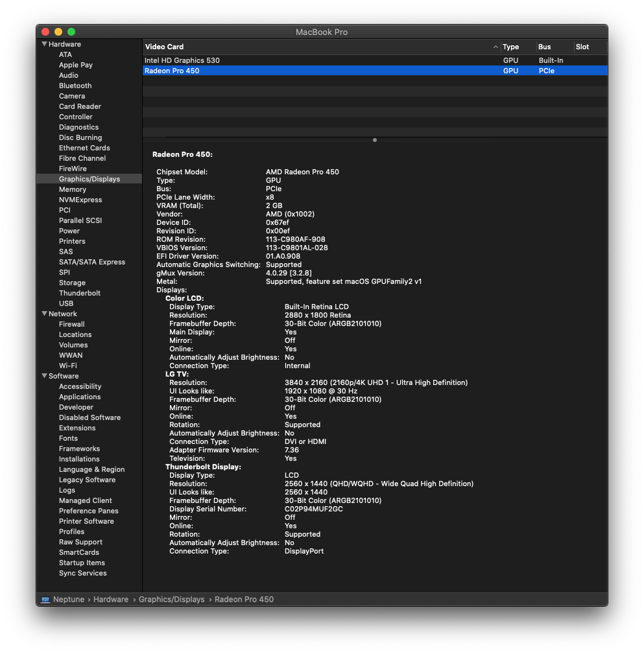Image resolution: width=644 pixels, height=654 pixels.
Task: Sort by the Type column header
Action: click(x=510, y=47)
